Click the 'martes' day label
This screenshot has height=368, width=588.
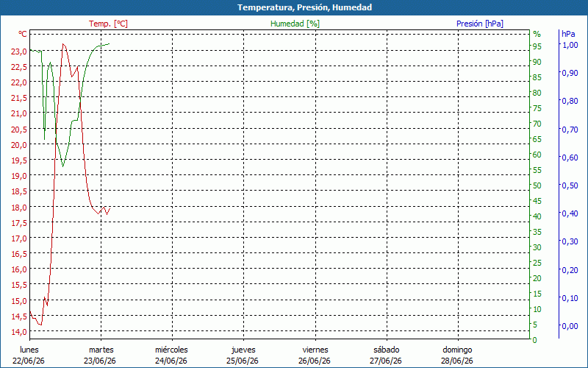click(101, 350)
